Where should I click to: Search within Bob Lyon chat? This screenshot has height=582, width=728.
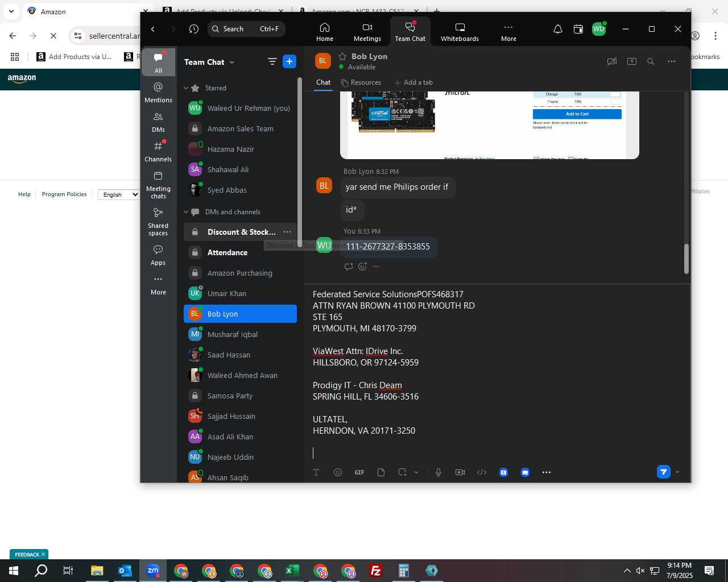click(651, 61)
